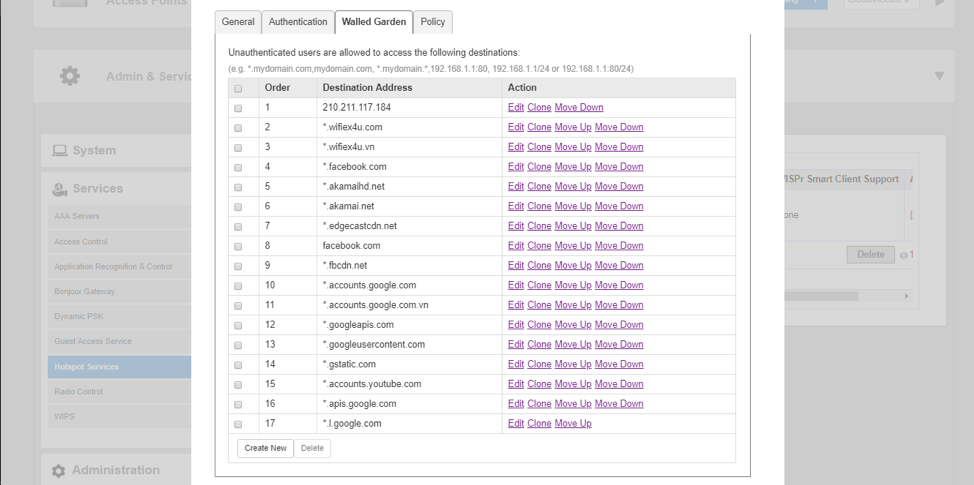974x485 pixels.
Task: Move Down the *.akamaihd.net entry
Action: click(x=619, y=186)
